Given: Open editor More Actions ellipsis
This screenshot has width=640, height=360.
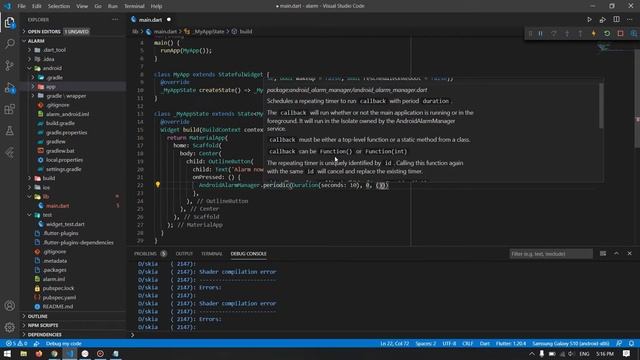Looking at the screenshot, I should (630, 20).
